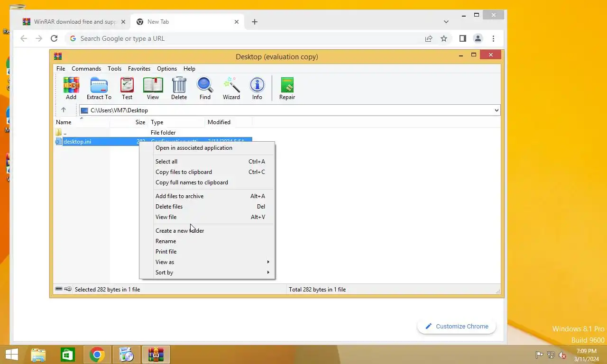607x364 pixels.
Task: Choose Copy full names to clipboard
Action: (x=207, y=182)
